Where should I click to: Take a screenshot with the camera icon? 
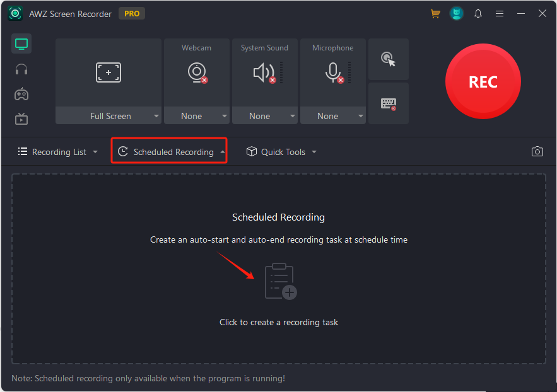click(537, 151)
